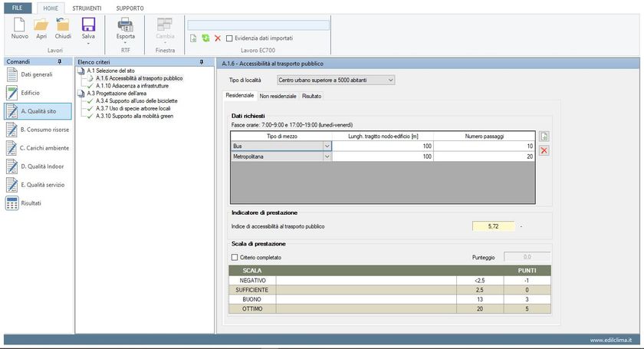
Task: Open C. Carichi ambiente command
Action: pos(38,148)
